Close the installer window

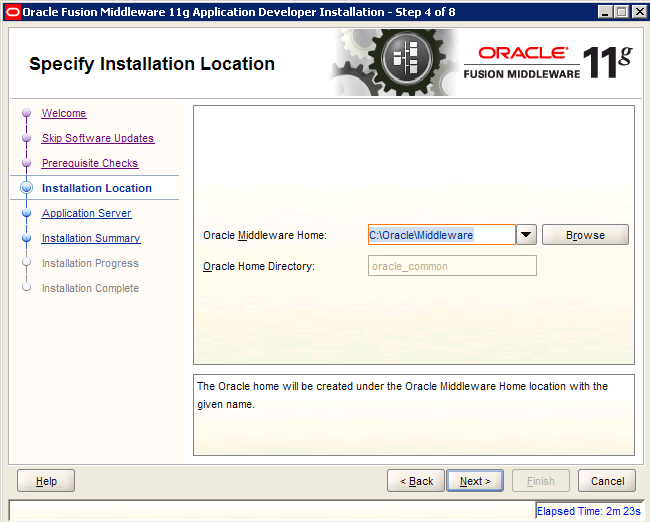[x=639, y=12]
